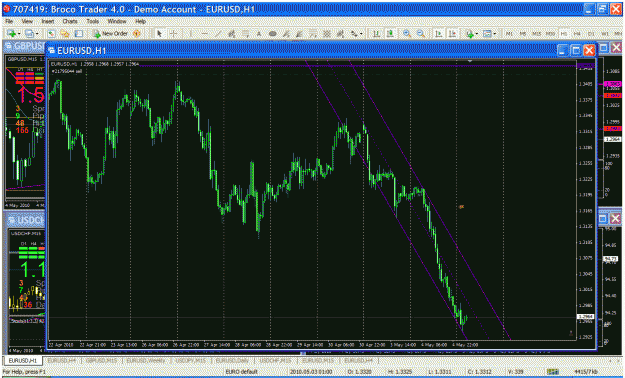Click the New Order button
625x378 pixels.
pyautogui.click(x=110, y=34)
